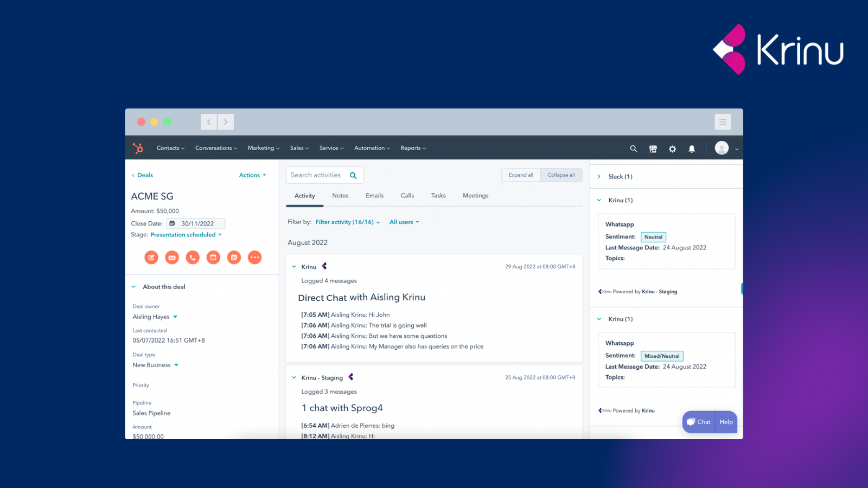
Task: Click the HubSpot sprocket logo
Action: [138, 148]
